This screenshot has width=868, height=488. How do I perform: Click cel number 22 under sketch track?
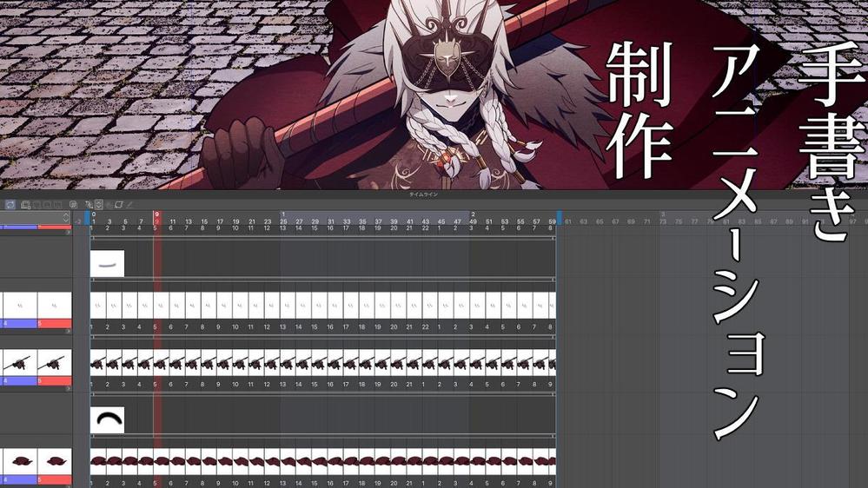(x=425, y=327)
